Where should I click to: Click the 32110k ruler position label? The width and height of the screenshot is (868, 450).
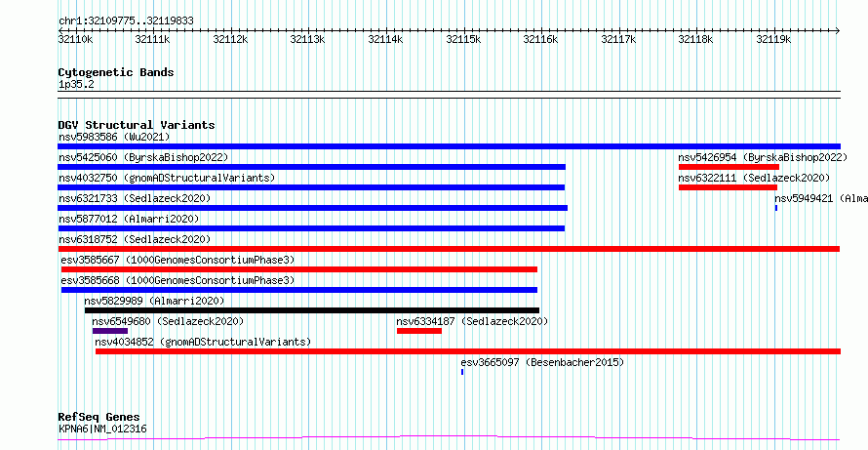[x=75, y=39]
